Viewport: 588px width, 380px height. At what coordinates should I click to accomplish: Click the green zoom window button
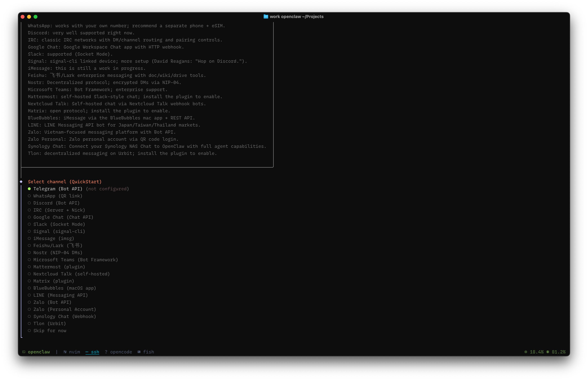pos(35,17)
